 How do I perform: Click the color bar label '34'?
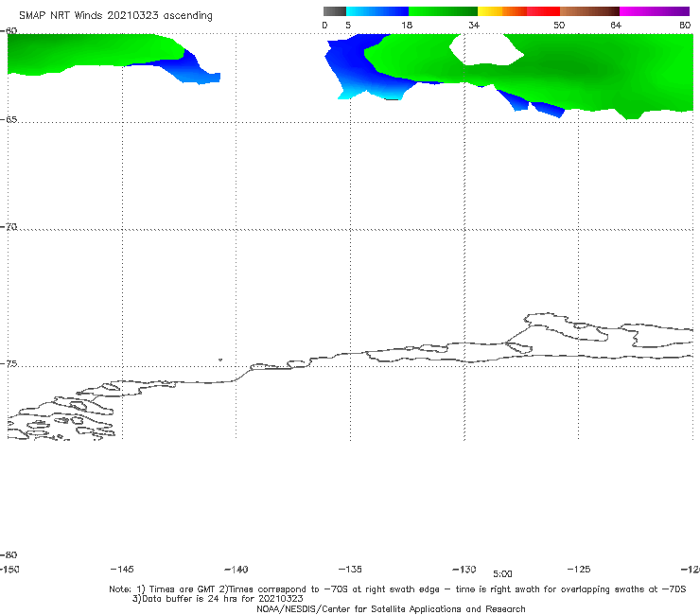point(474,25)
